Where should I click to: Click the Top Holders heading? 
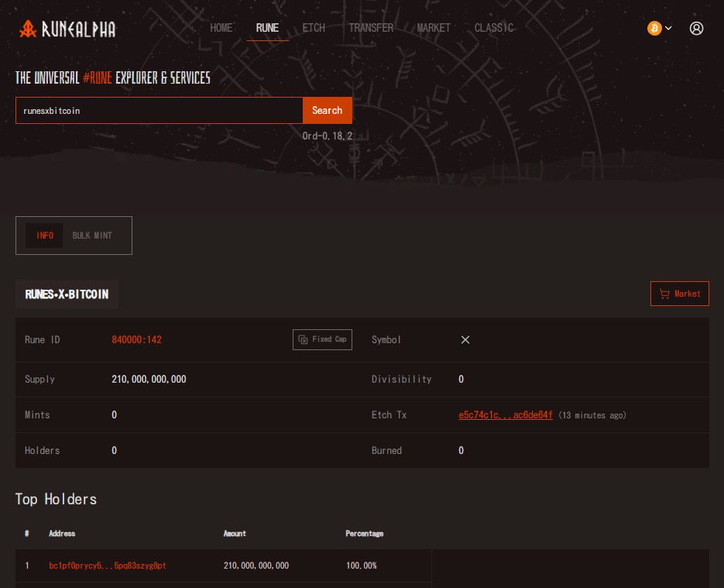click(x=56, y=500)
